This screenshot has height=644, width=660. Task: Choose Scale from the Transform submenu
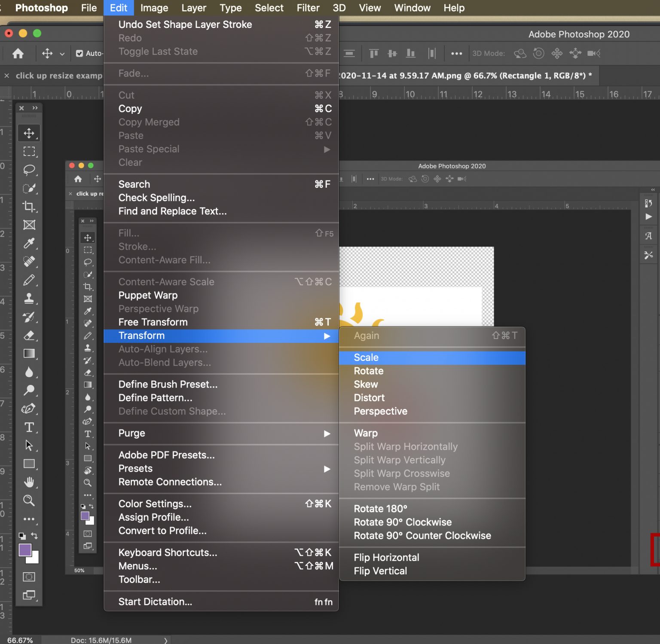366,357
